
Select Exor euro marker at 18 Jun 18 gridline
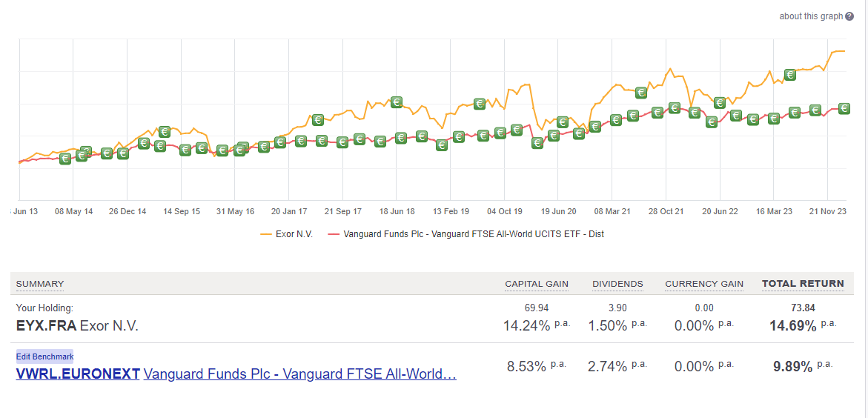click(397, 102)
